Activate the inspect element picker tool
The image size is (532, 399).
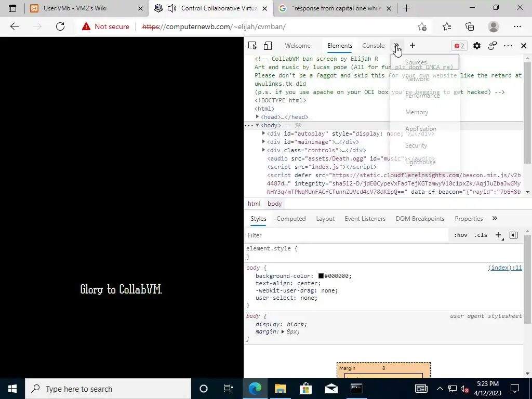pyautogui.click(x=252, y=46)
